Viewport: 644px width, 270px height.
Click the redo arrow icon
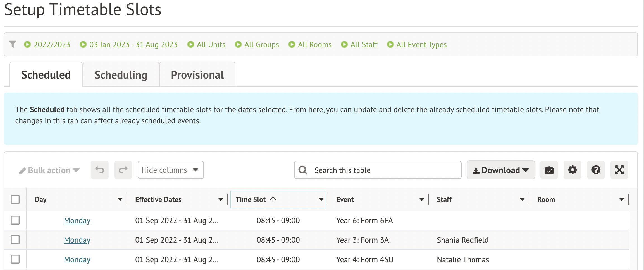tap(123, 170)
